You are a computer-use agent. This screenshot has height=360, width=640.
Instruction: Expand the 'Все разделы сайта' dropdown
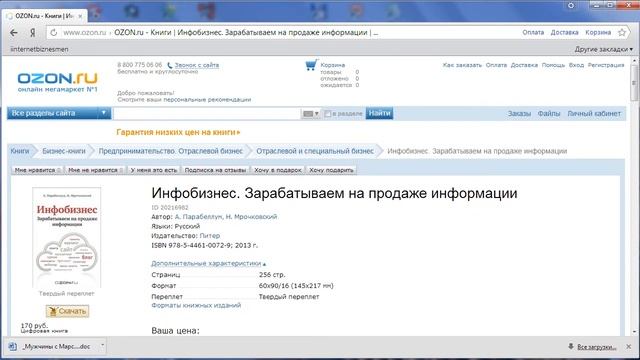59,113
